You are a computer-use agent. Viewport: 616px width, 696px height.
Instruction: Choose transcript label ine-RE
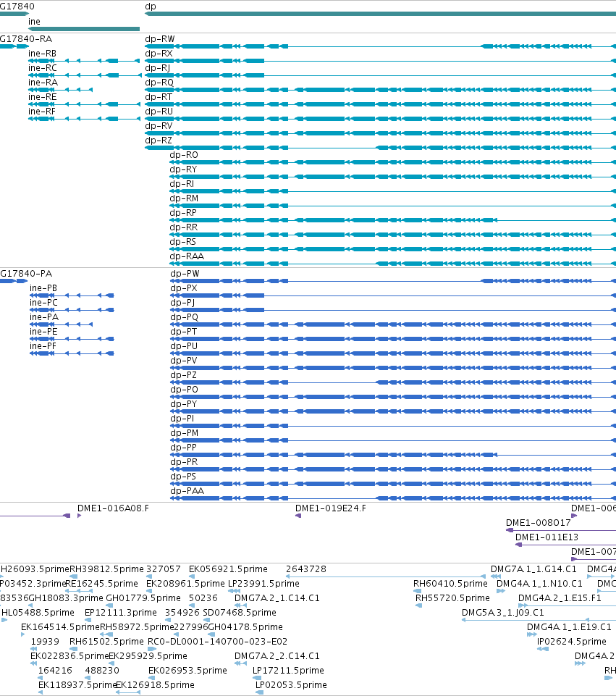(x=43, y=97)
